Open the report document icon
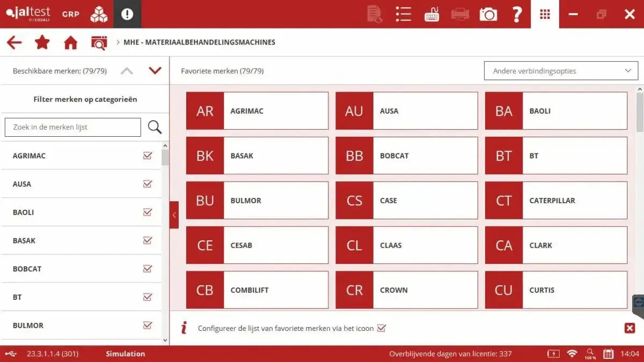 click(375, 14)
